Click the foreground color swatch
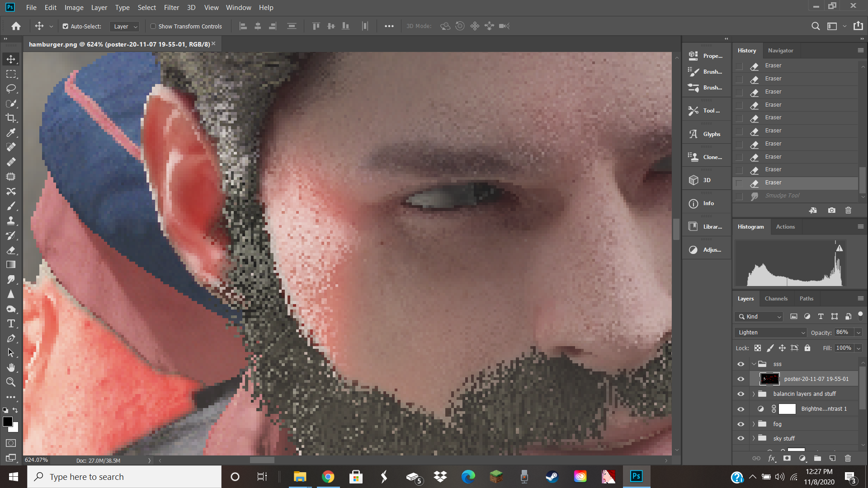Image resolution: width=868 pixels, height=488 pixels. (7, 422)
